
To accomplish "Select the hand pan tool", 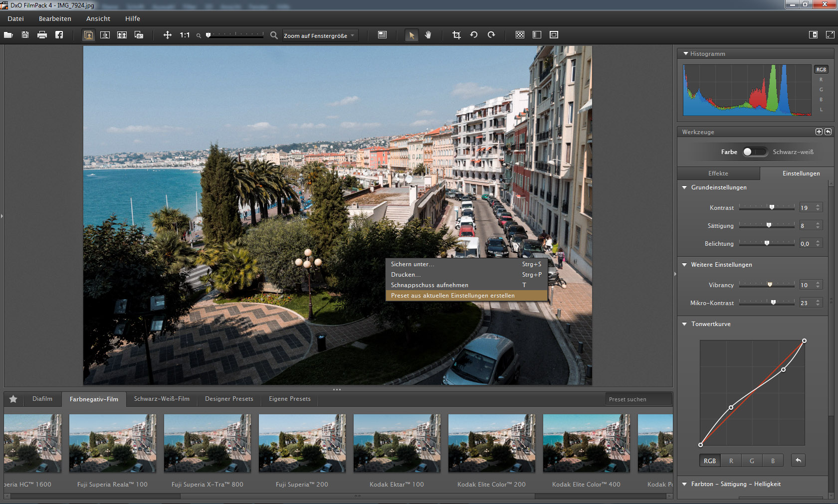I will (x=428, y=35).
